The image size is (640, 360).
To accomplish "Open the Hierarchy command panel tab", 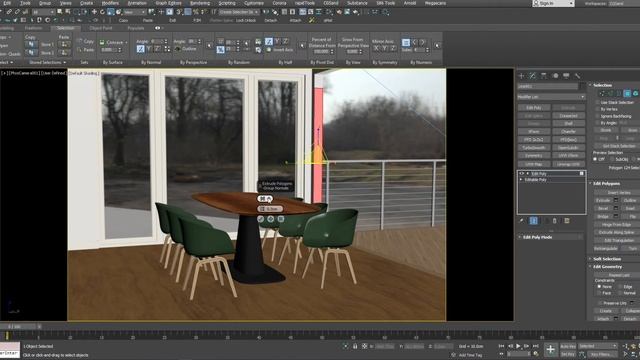I will tap(544, 76).
